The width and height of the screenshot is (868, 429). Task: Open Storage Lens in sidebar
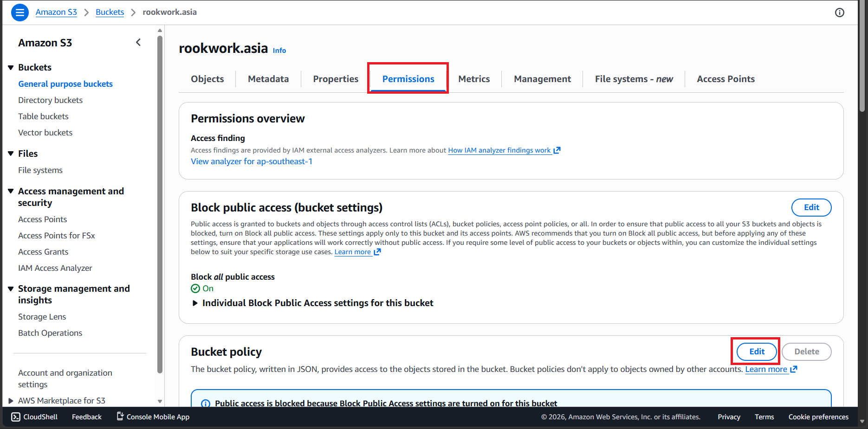coord(42,317)
